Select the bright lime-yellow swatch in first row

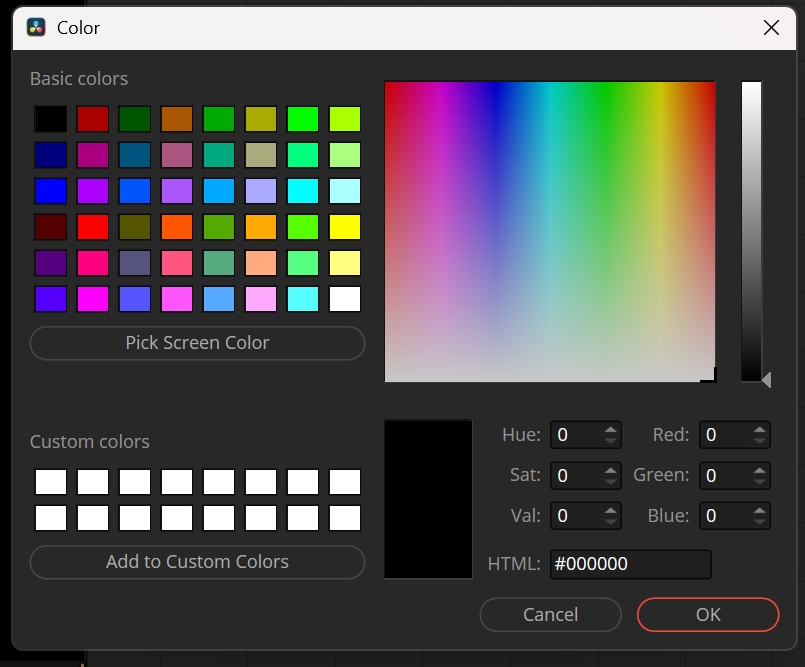[345, 119]
